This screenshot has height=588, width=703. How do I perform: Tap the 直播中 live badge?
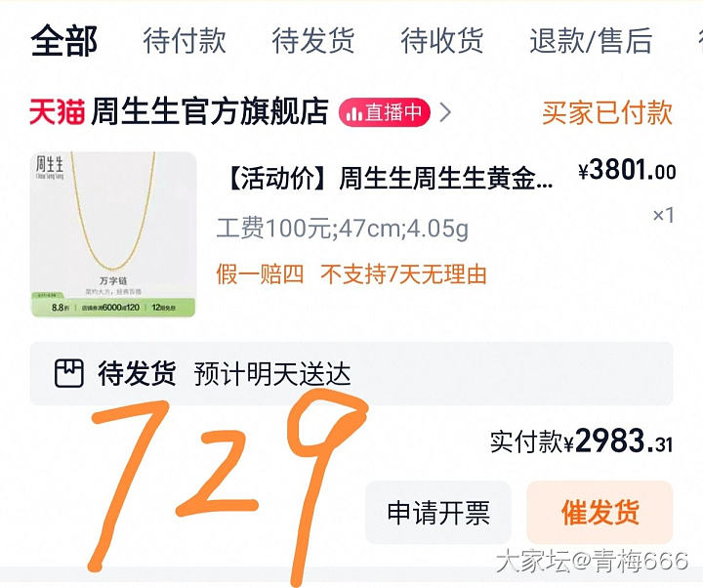pos(385,112)
